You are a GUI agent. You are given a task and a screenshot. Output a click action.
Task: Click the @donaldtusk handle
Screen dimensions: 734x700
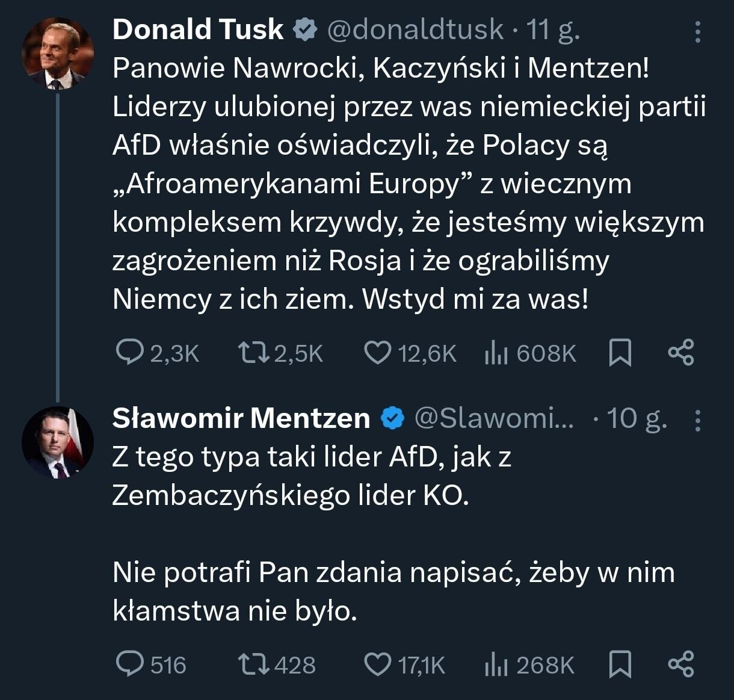point(415,29)
